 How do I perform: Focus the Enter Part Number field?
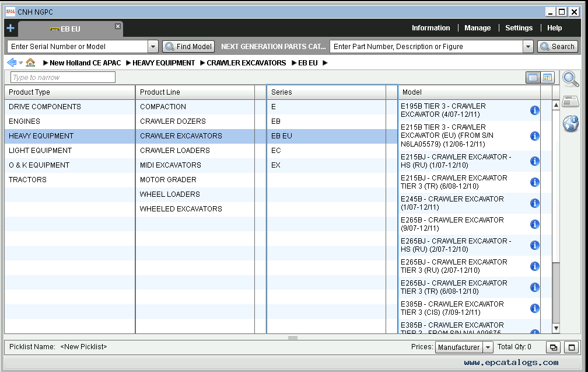coord(426,47)
